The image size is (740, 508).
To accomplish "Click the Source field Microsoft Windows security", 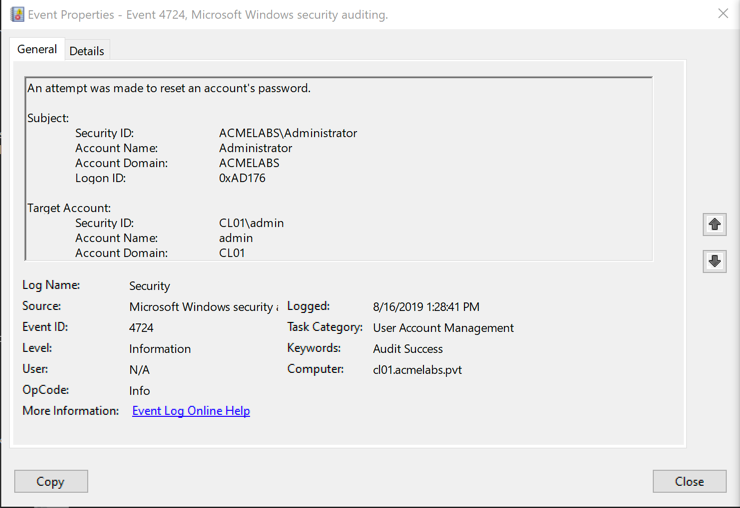I will (x=202, y=307).
